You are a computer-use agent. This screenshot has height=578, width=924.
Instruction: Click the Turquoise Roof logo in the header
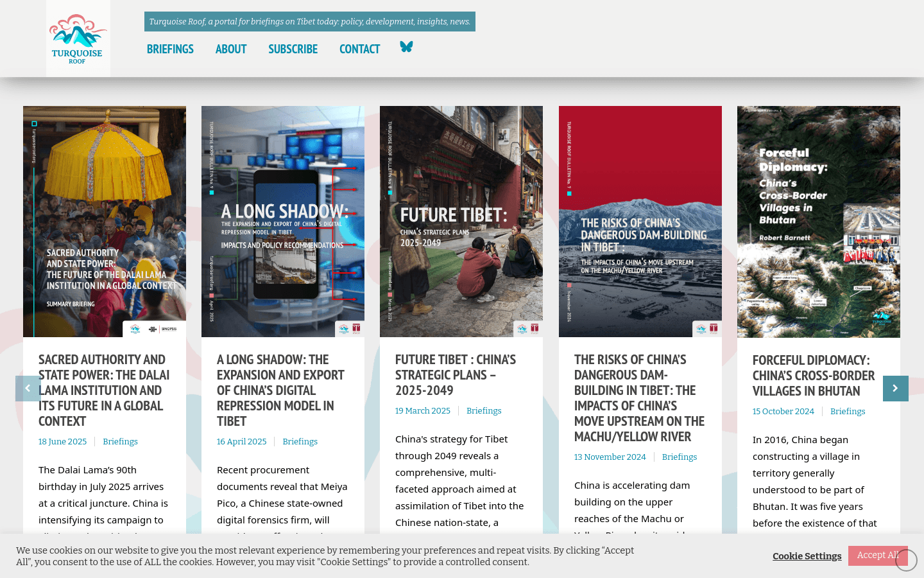click(78, 38)
